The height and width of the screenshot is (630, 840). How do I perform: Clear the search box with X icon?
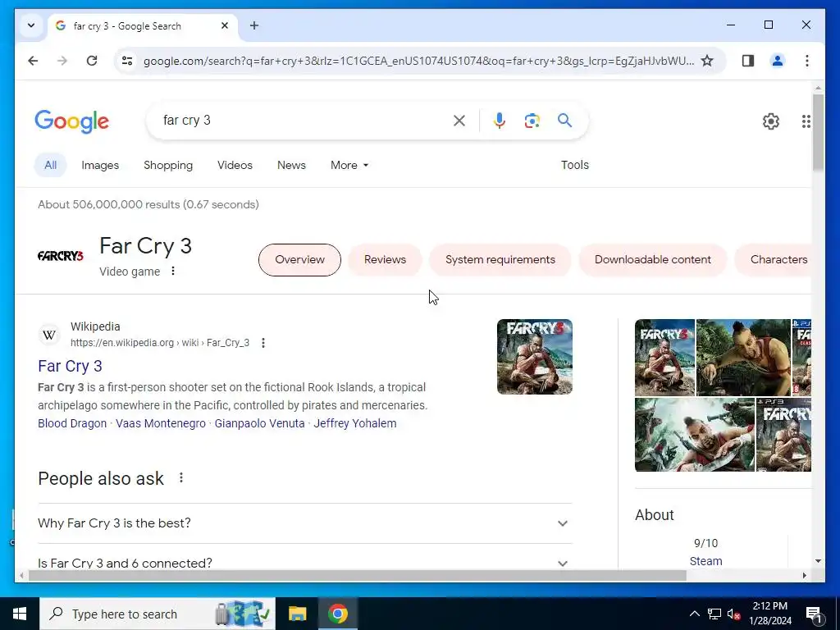point(459,121)
